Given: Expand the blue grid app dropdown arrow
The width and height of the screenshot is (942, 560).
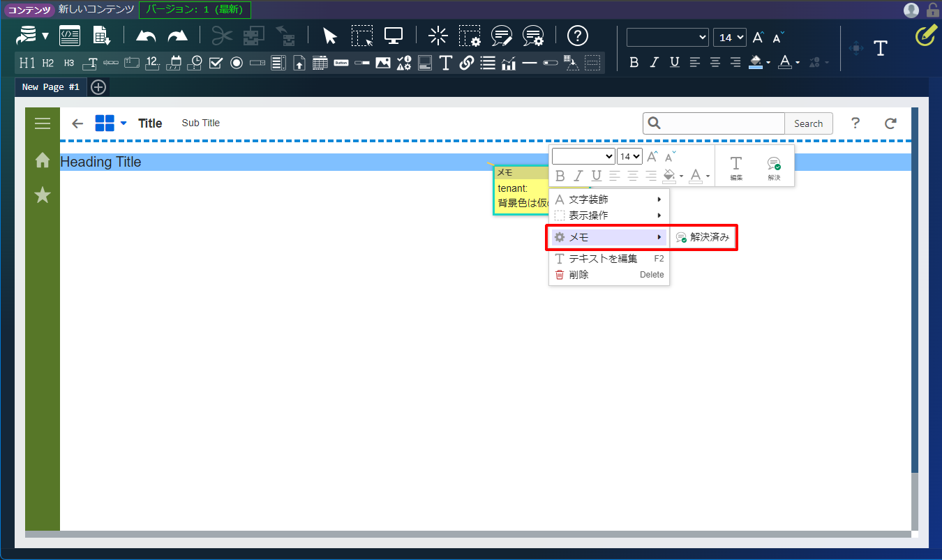Looking at the screenshot, I should tap(124, 123).
